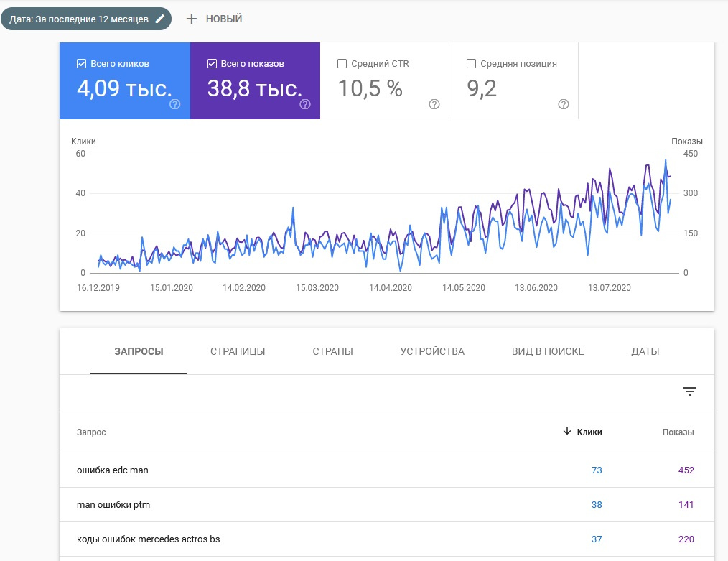Click the sort arrow next to Клики
The height and width of the screenshot is (561, 728).
(x=567, y=432)
